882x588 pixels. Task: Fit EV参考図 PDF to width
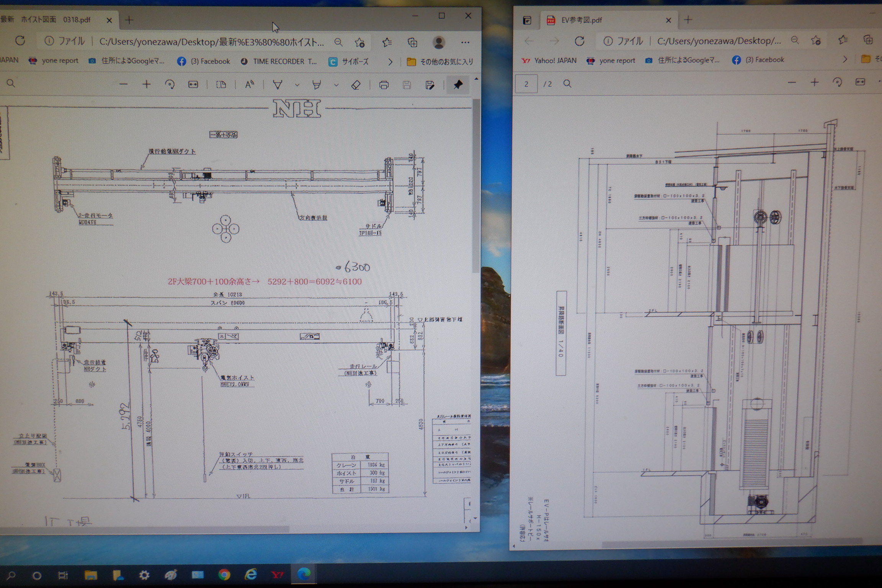860,82
